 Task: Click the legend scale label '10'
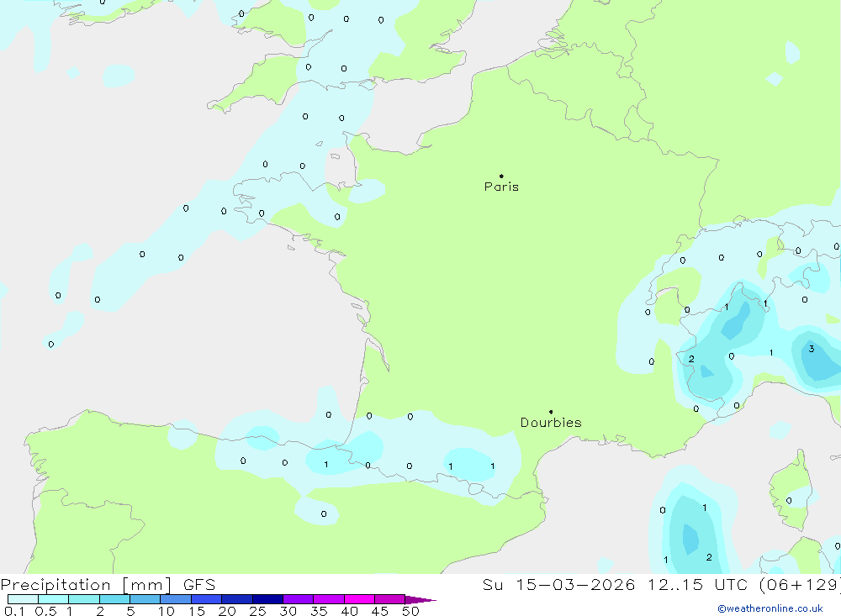coord(167,611)
